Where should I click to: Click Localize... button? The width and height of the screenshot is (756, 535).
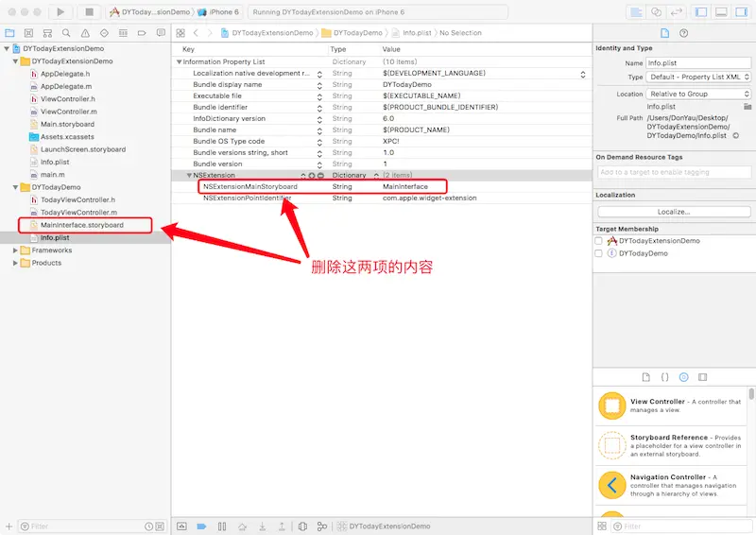(674, 212)
